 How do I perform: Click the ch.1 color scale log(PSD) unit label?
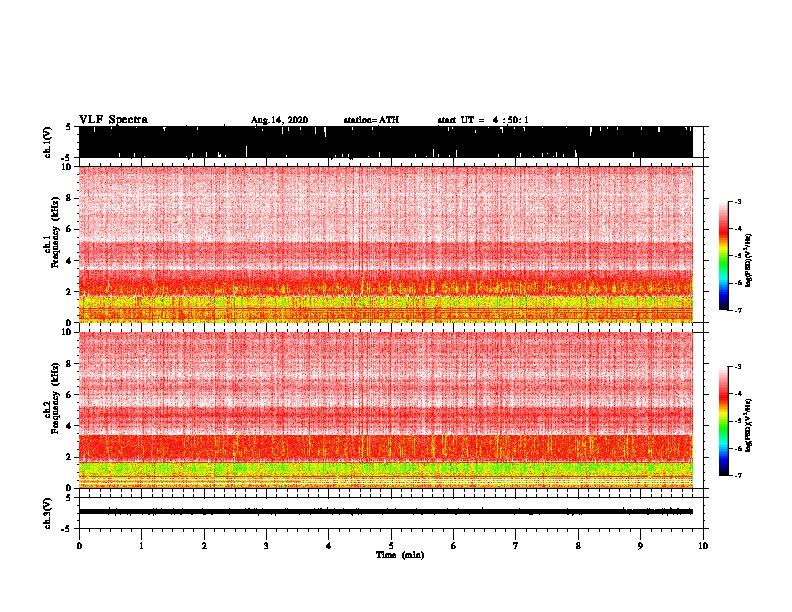point(748,261)
